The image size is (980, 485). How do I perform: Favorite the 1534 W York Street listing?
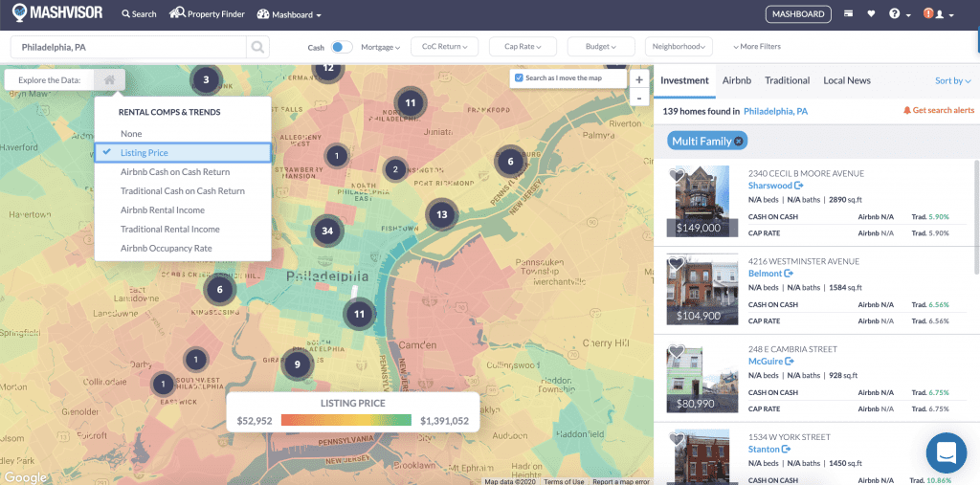tap(677, 439)
